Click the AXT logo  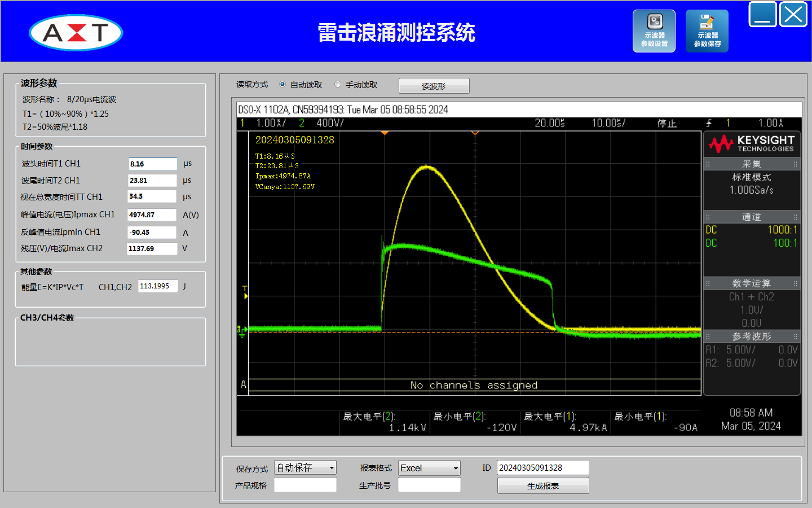click(76, 33)
